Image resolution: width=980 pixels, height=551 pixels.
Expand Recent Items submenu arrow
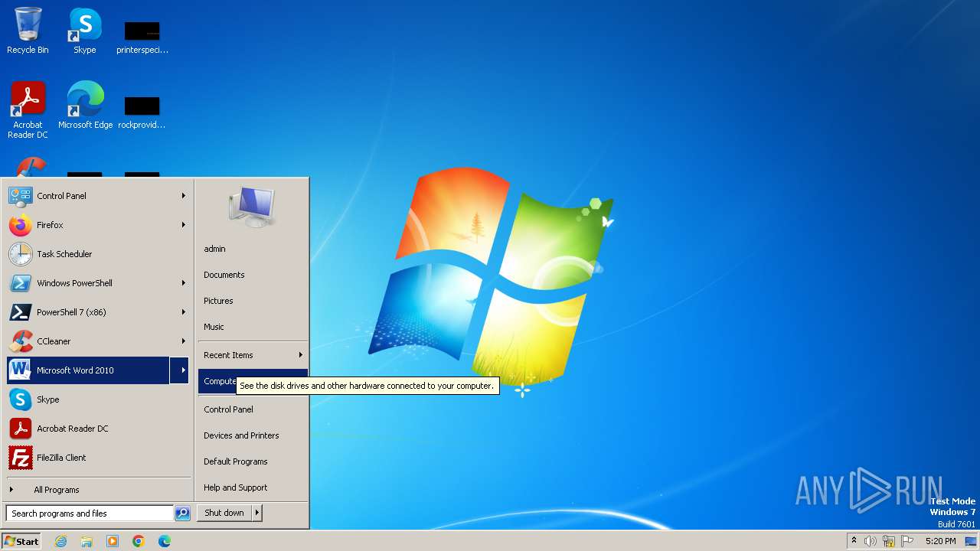coord(301,355)
